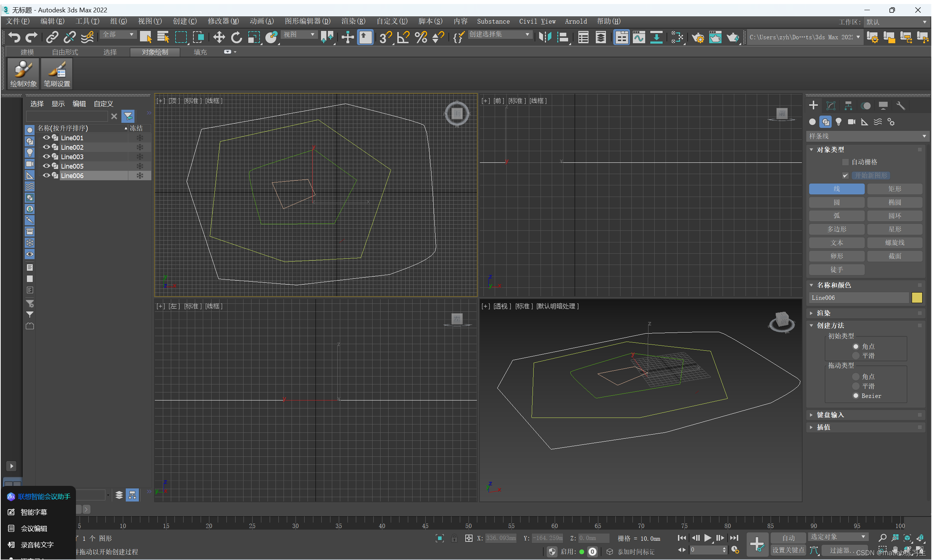Screen dimensions: 932x560
Task: Switch to the 自由形式 ribbon tab
Action: [65, 52]
